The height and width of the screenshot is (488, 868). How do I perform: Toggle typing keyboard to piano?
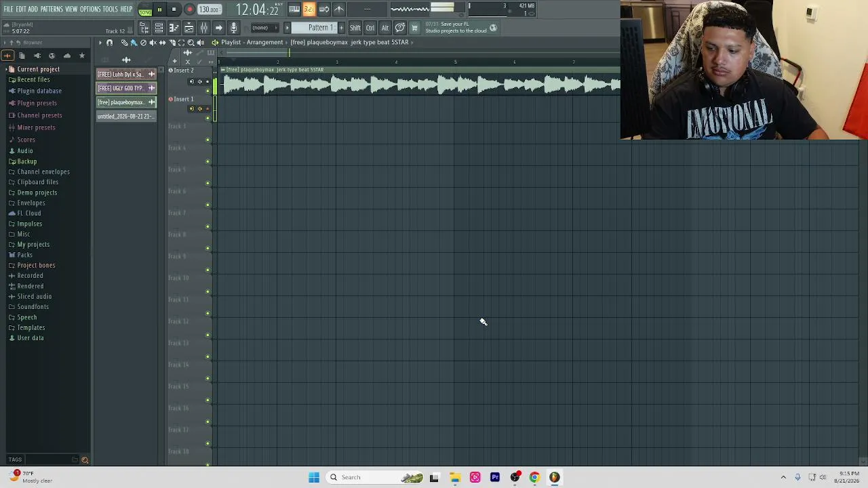(x=294, y=9)
